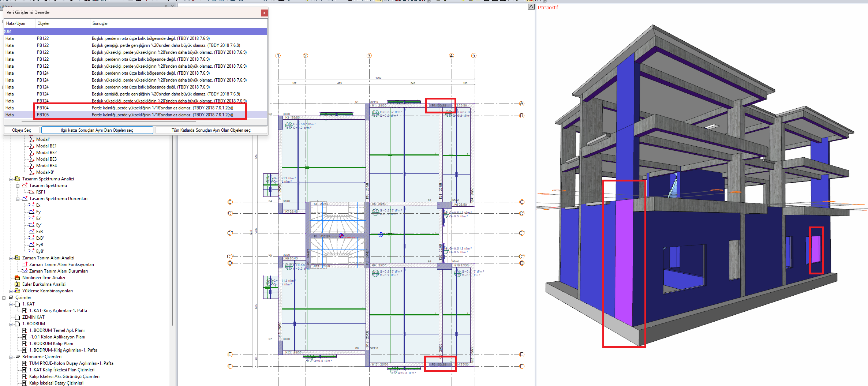The height and width of the screenshot is (386, 868).
Task: Click 'Tüm Katlarda Sonuçları Aynı Olan Objeleri seç'
Action: click(x=211, y=130)
